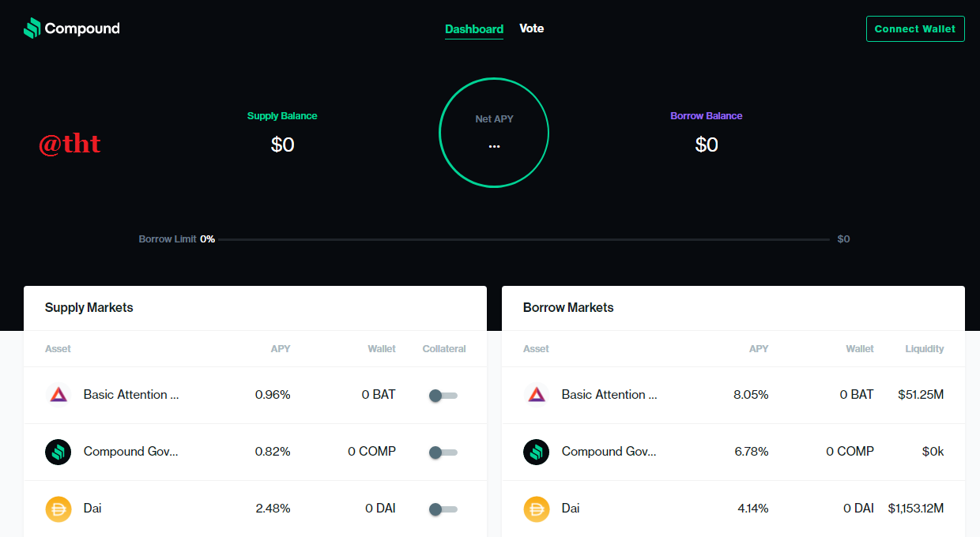The image size is (980, 537).
Task: Click the Connect Wallet button
Action: point(915,28)
